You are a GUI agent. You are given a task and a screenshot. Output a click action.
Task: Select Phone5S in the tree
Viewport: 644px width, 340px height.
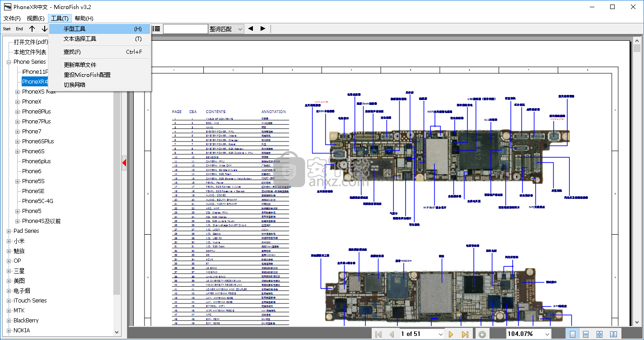33,181
